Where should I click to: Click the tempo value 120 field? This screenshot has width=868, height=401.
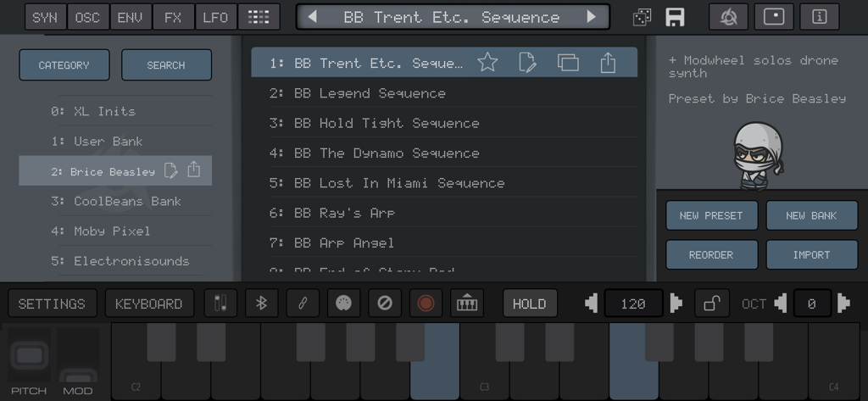(x=633, y=304)
